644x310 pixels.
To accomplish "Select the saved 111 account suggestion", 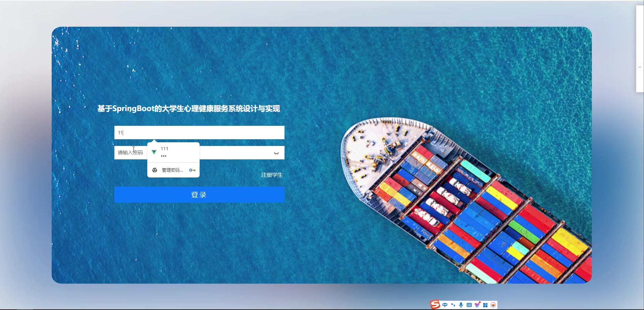I will click(x=173, y=152).
